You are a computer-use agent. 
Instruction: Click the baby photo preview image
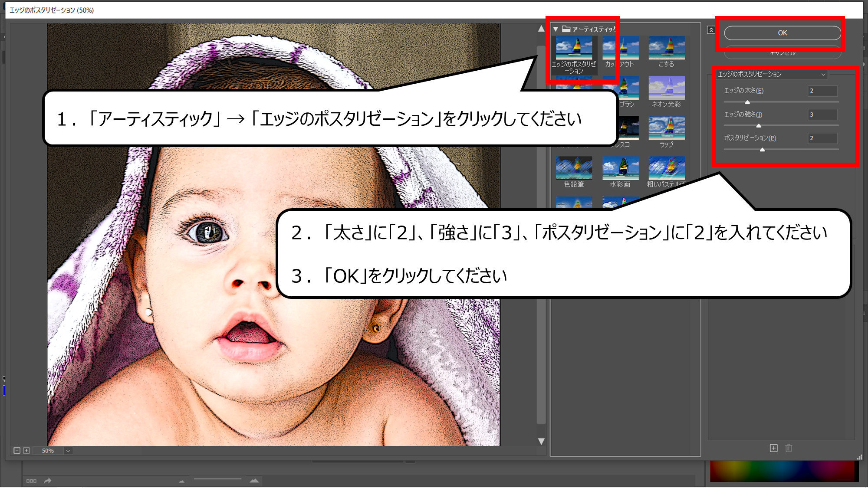pos(273,234)
